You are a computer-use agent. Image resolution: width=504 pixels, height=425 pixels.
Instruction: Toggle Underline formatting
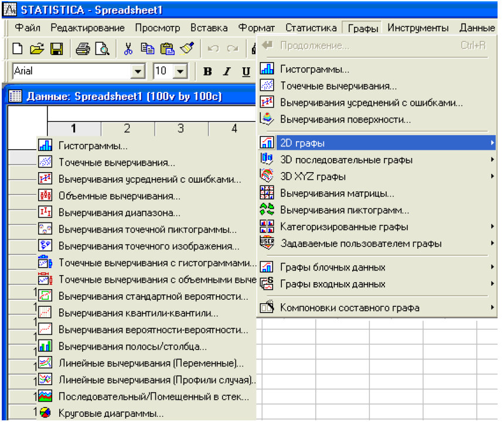pos(246,71)
